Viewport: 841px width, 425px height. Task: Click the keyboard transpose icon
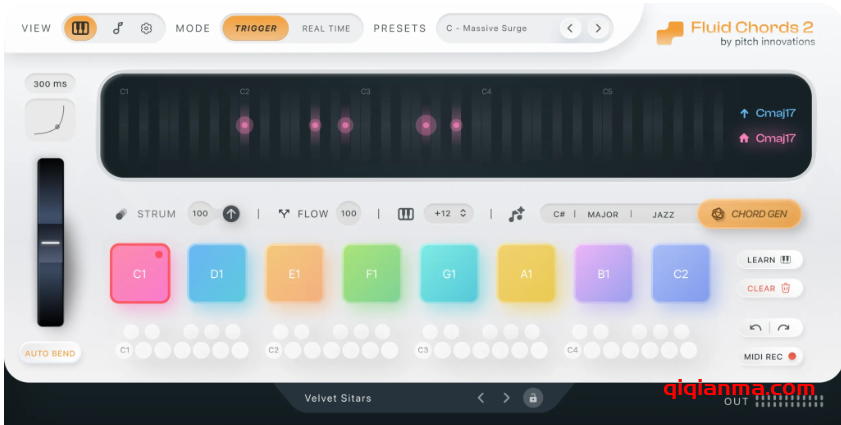(405, 214)
